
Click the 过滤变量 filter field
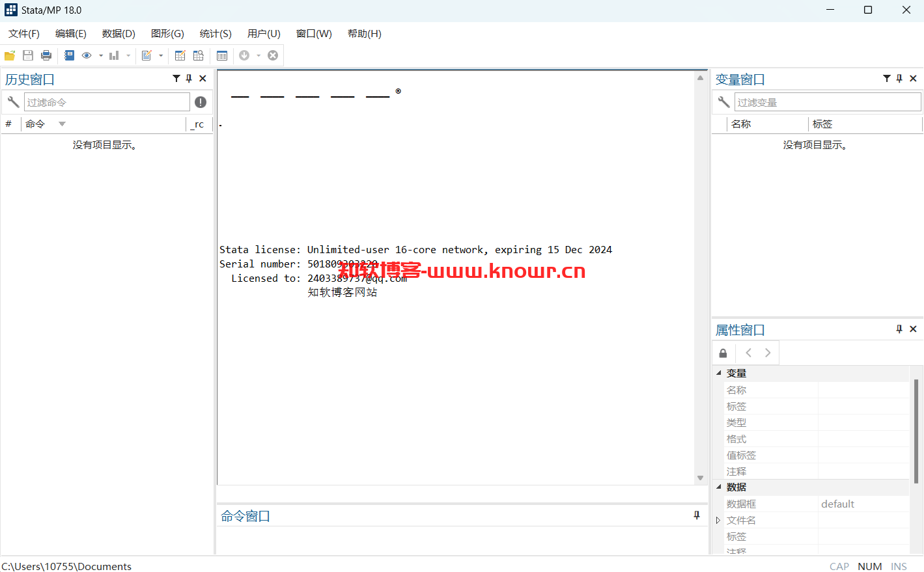[828, 102]
